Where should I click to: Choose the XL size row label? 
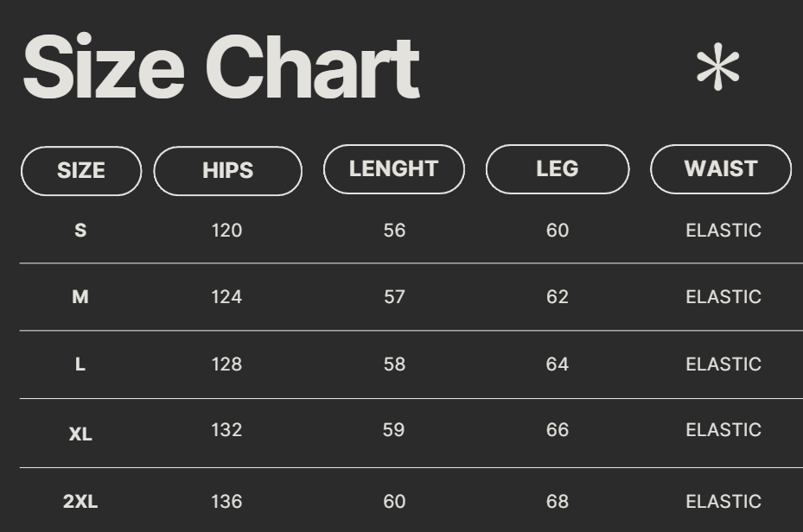point(80,434)
